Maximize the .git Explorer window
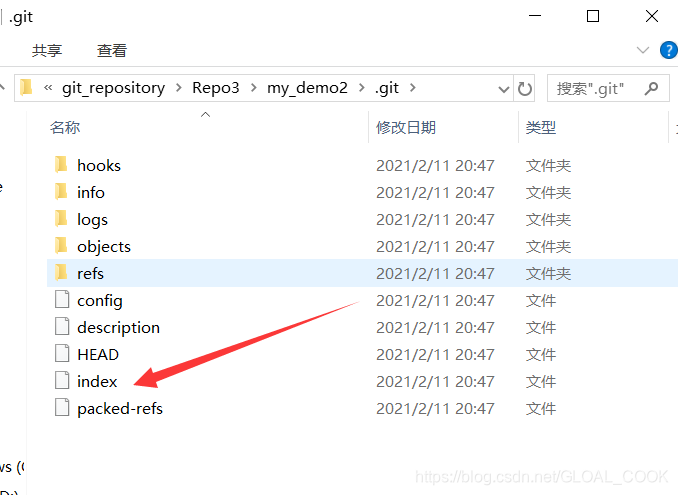Image resolution: width=678 pixels, height=495 pixels. pos(593,16)
